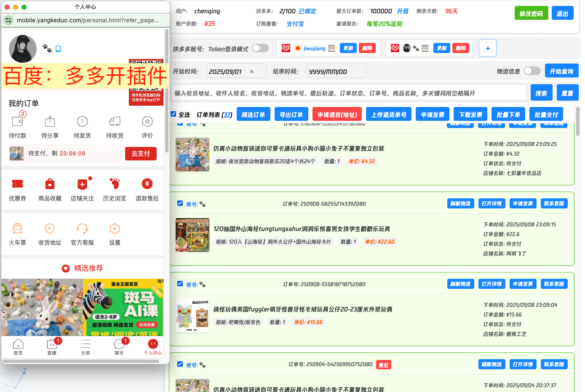Viewport: 585px width, 392px height.
Task: Open the 商品收藏 product favorites icon
Action: click(50, 184)
